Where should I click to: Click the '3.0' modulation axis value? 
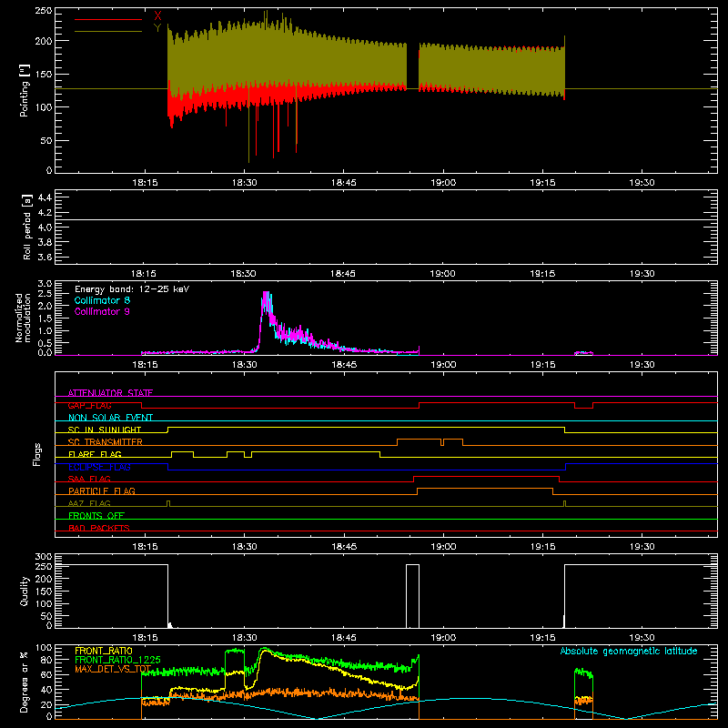45,284
